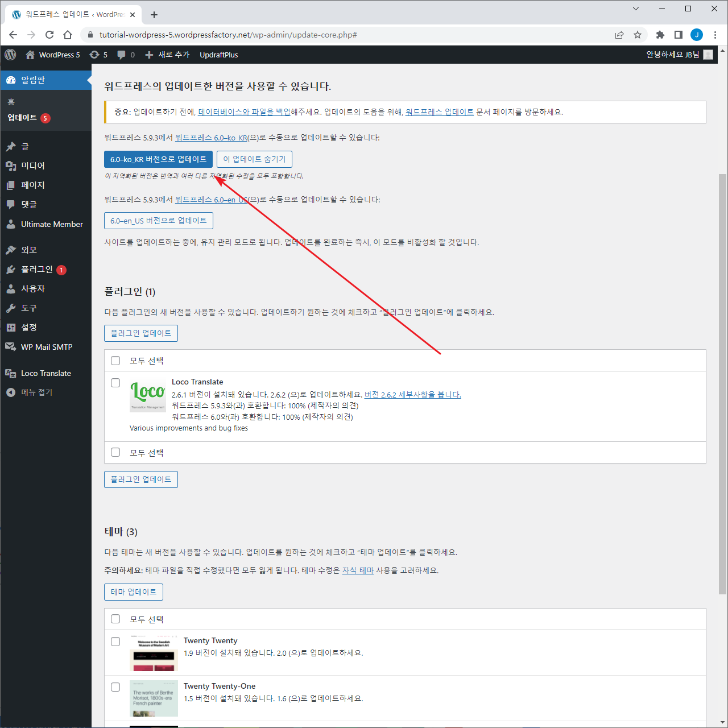The image size is (728, 728).
Task: Open the comments bubble icon in admin bar
Action: (121, 55)
